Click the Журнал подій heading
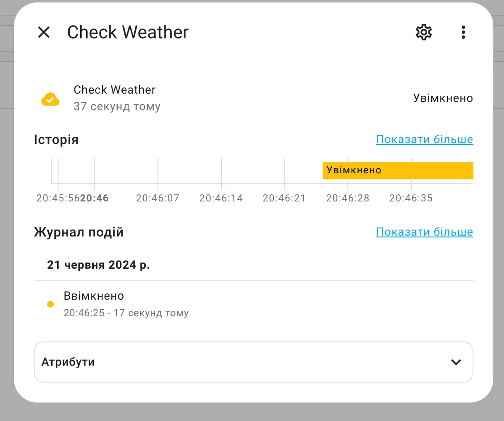 (79, 233)
